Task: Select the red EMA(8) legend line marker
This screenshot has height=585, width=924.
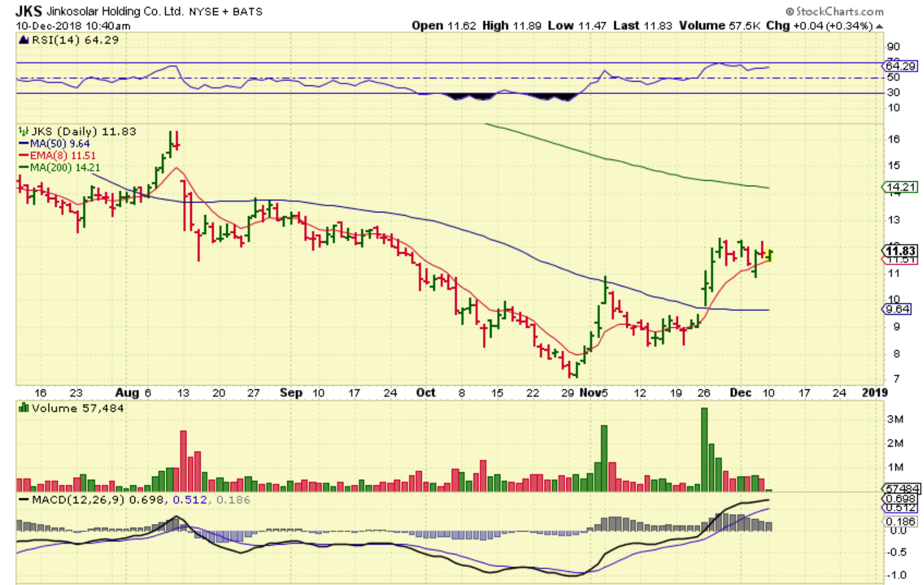Action: click(24, 156)
